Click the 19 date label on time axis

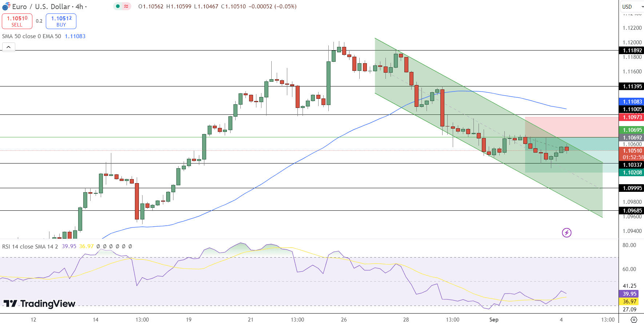pos(189,320)
